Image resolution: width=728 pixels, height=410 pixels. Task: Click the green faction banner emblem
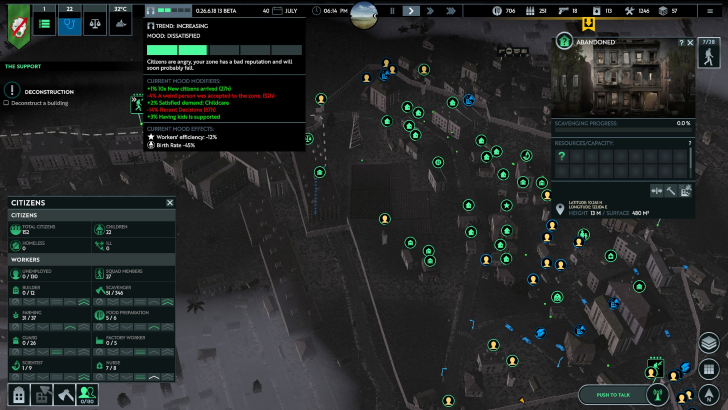(19, 26)
